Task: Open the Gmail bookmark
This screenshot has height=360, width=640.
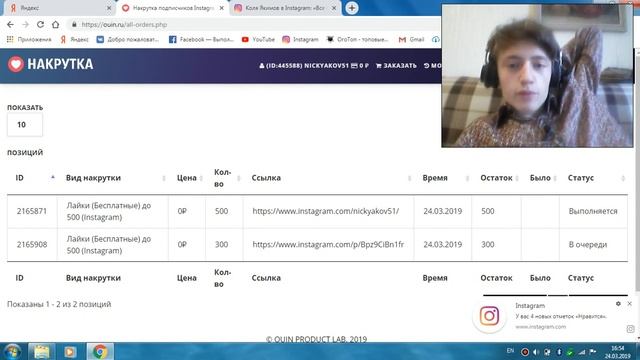Action: [411, 40]
